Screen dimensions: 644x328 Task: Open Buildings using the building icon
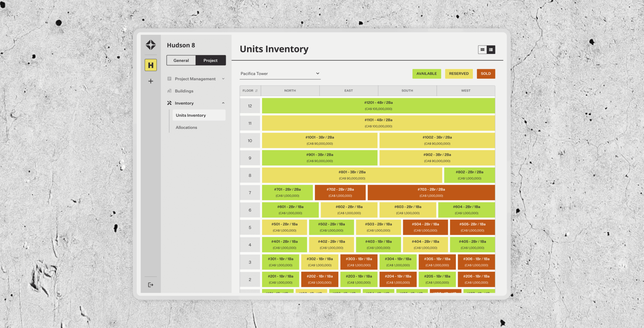tap(169, 91)
